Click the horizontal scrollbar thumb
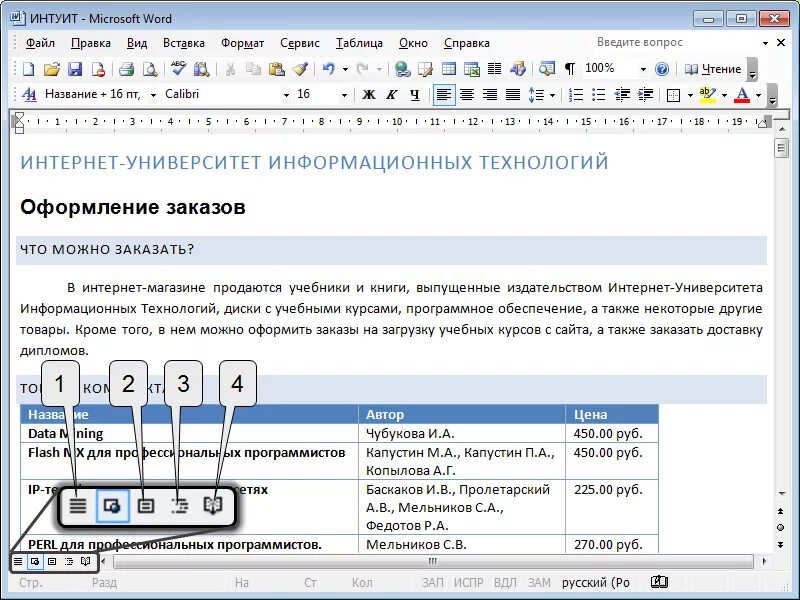The height and width of the screenshot is (600, 800). tap(433, 561)
